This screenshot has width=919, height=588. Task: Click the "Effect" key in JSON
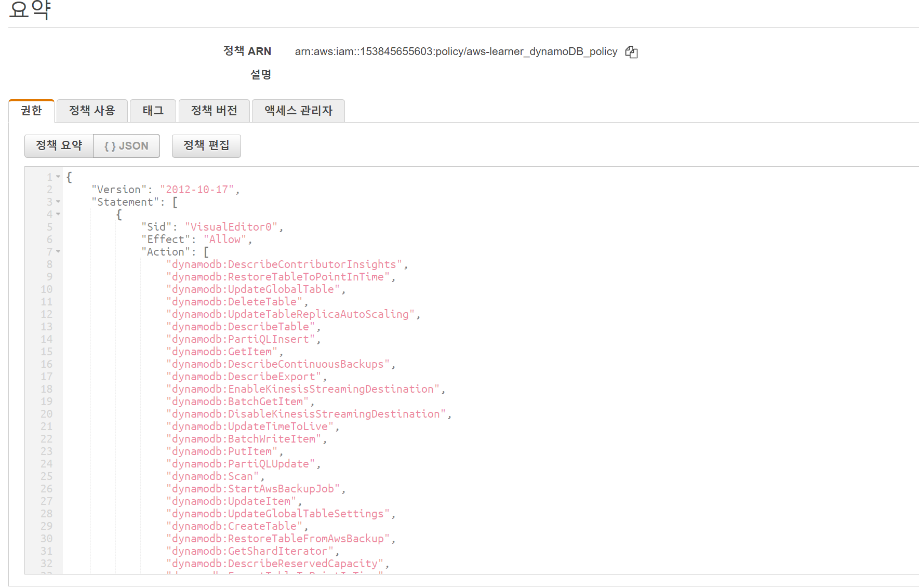pyautogui.click(x=166, y=239)
